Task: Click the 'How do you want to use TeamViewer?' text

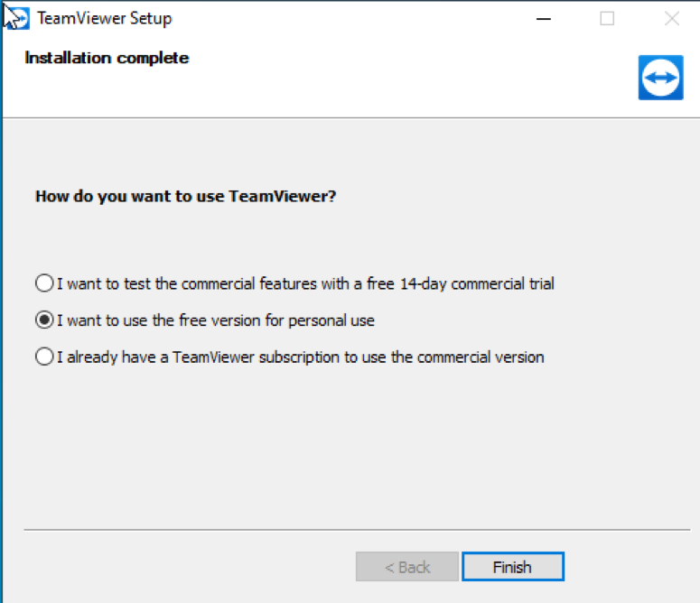Action: coord(186,196)
